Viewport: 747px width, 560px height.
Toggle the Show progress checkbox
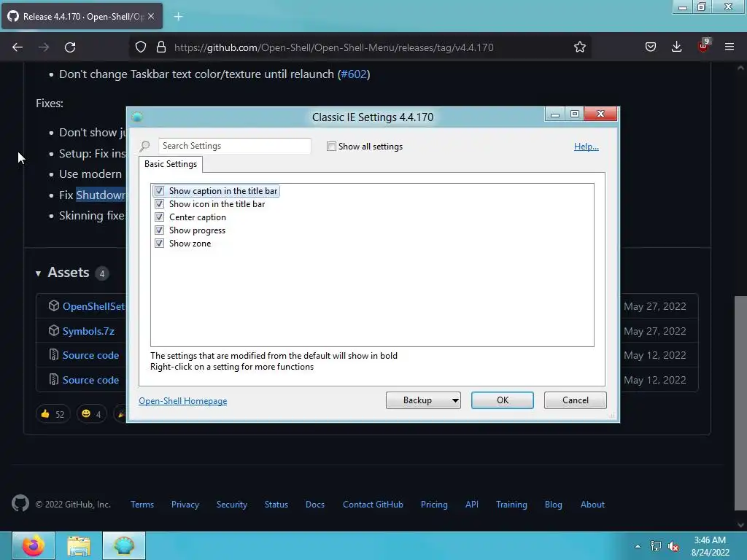pos(159,230)
